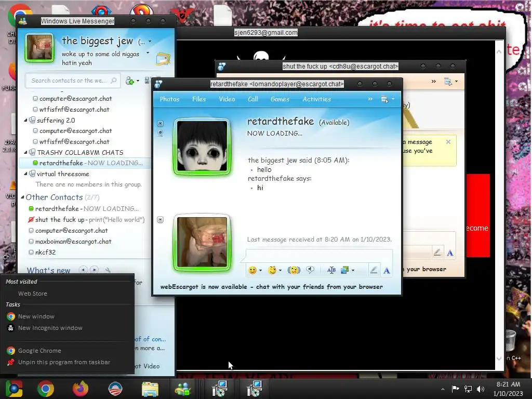Show more toolbar items in cdh8u chat
Screen dimensions: 532x399
coord(434,82)
